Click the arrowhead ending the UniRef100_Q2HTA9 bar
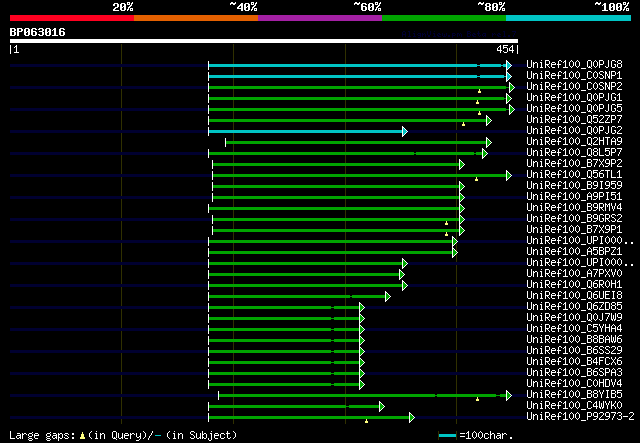This screenshot has height=443, width=640. [489, 142]
